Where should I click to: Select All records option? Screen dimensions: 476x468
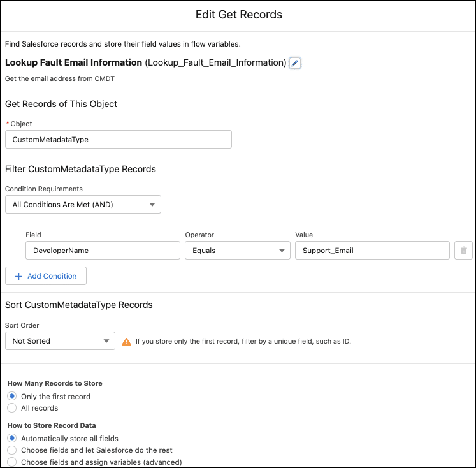(12, 408)
